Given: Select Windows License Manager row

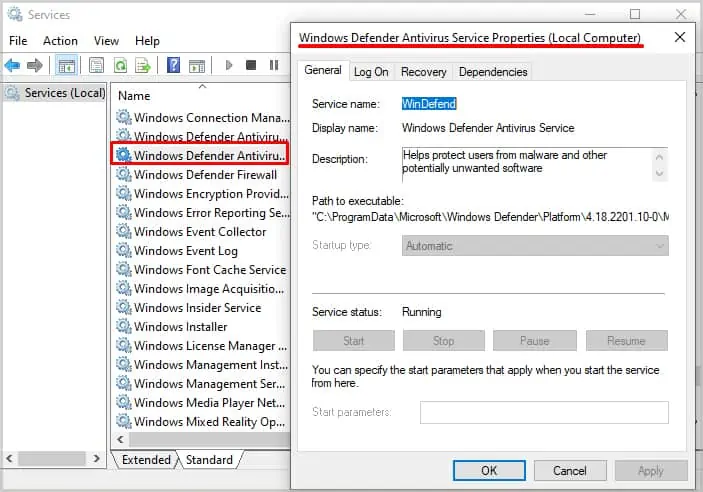Looking at the screenshot, I should click(x=202, y=345).
